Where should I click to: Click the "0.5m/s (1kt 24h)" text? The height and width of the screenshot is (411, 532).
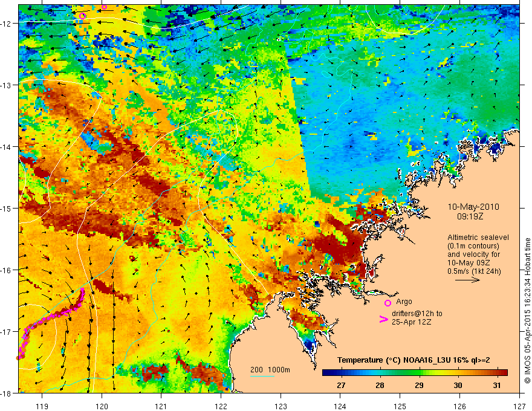pyautogui.click(x=474, y=271)
